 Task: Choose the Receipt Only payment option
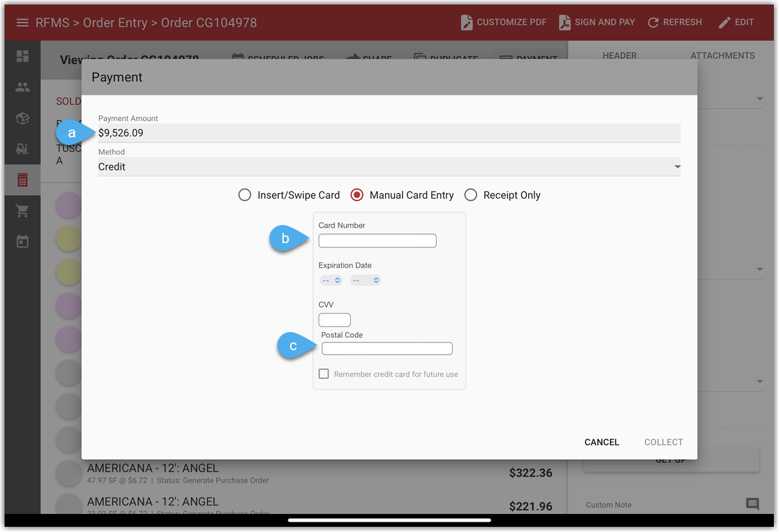point(470,194)
